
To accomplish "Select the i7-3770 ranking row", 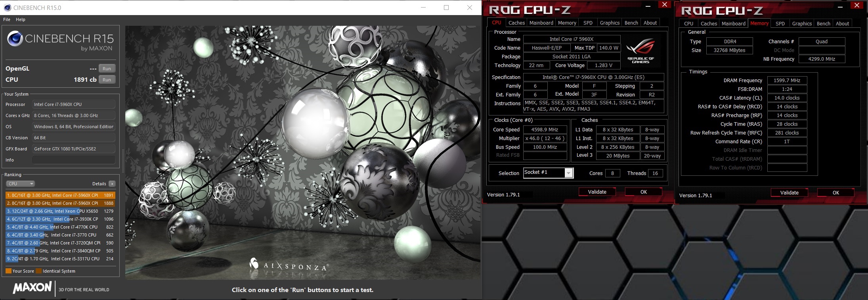I will pos(60,235).
